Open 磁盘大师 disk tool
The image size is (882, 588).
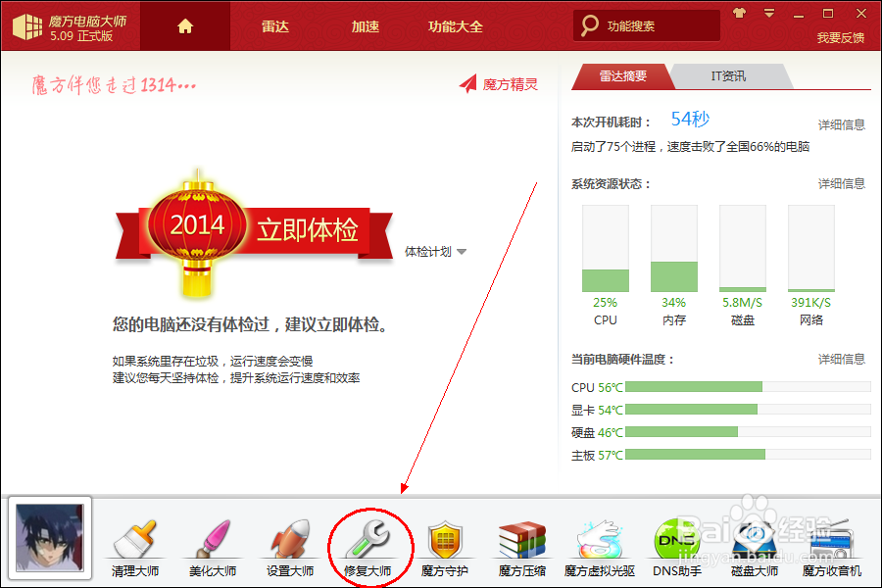[755, 548]
